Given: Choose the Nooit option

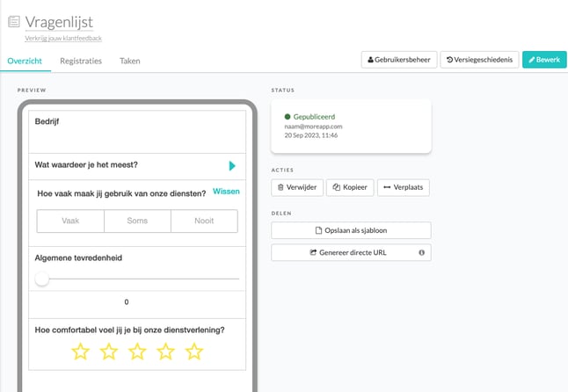Looking at the screenshot, I should [x=204, y=221].
